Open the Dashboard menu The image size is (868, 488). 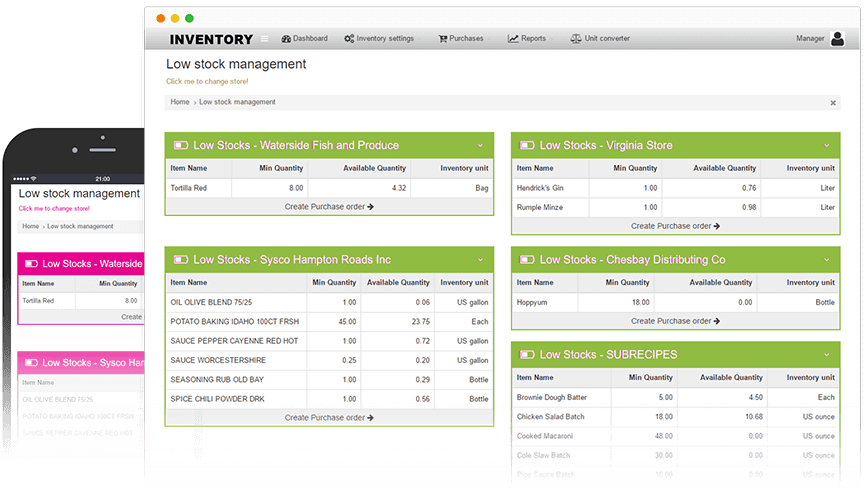tap(304, 39)
